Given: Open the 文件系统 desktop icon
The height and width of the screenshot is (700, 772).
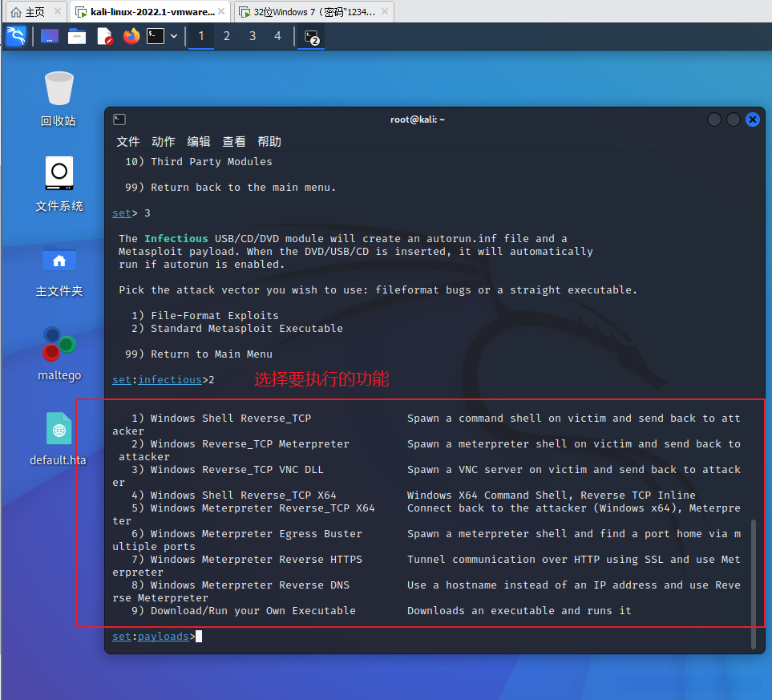Looking at the screenshot, I should [59, 184].
